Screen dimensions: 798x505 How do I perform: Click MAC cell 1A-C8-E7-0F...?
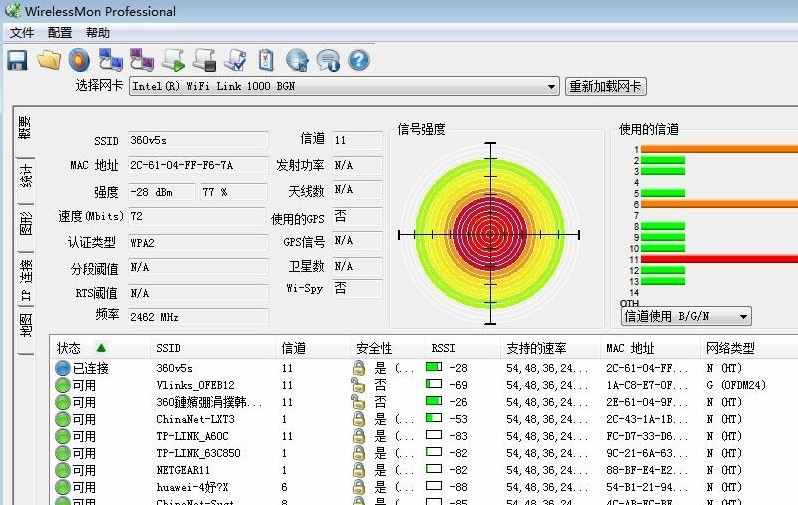(x=646, y=385)
